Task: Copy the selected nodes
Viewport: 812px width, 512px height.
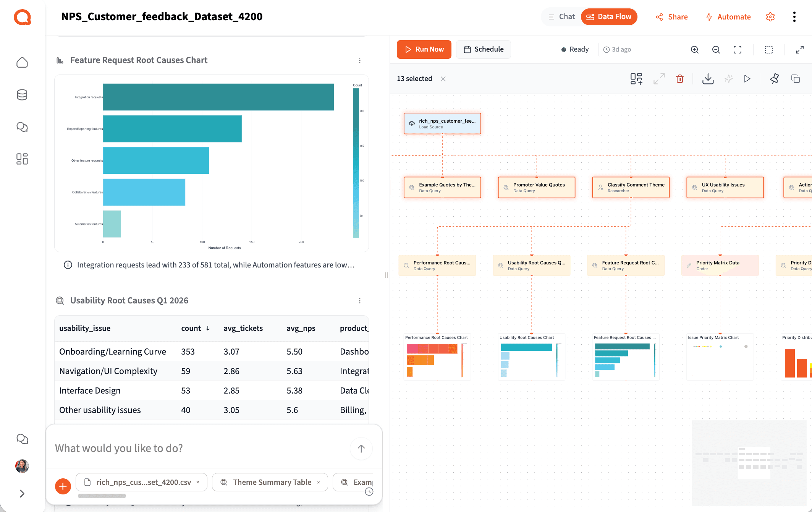Action: pyautogui.click(x=796, y=79)
